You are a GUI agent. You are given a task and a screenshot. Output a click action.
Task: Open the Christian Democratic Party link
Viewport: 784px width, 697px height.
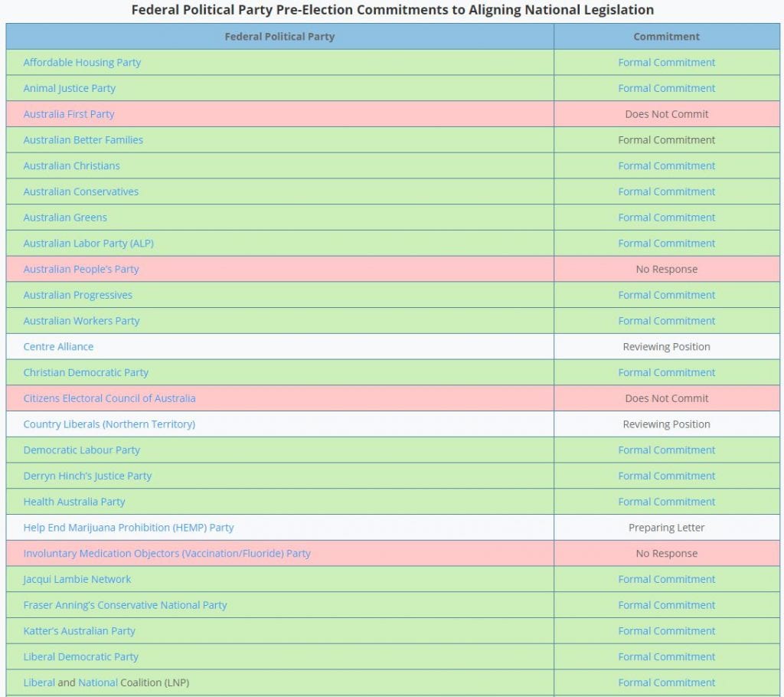pos(86,373)
